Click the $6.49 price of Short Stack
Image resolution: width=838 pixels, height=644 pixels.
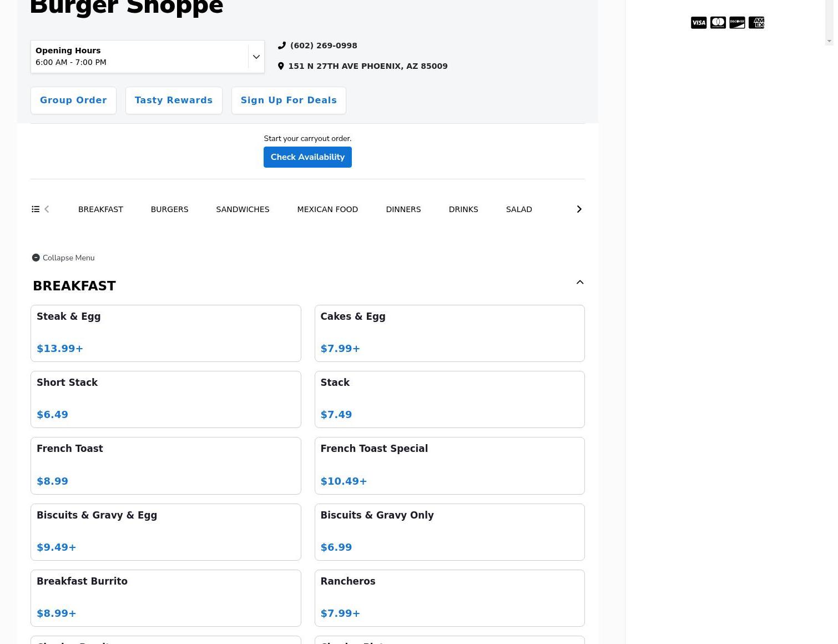point(52,415)
